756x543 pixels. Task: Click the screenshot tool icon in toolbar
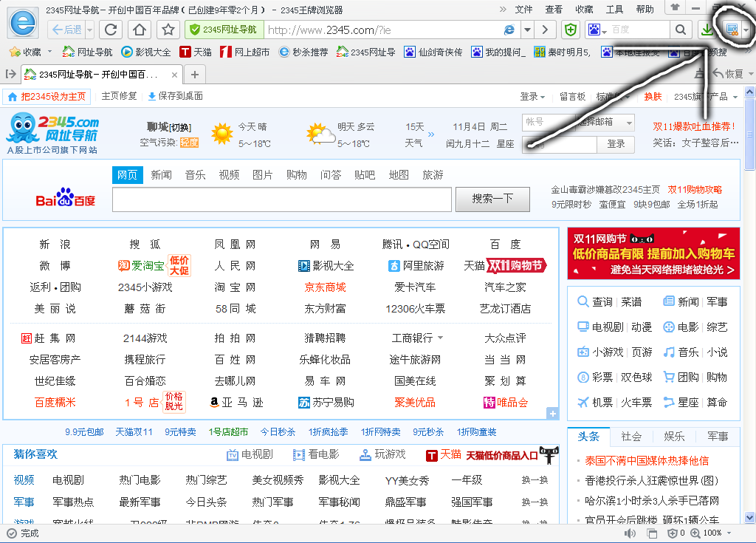[732, 30]
